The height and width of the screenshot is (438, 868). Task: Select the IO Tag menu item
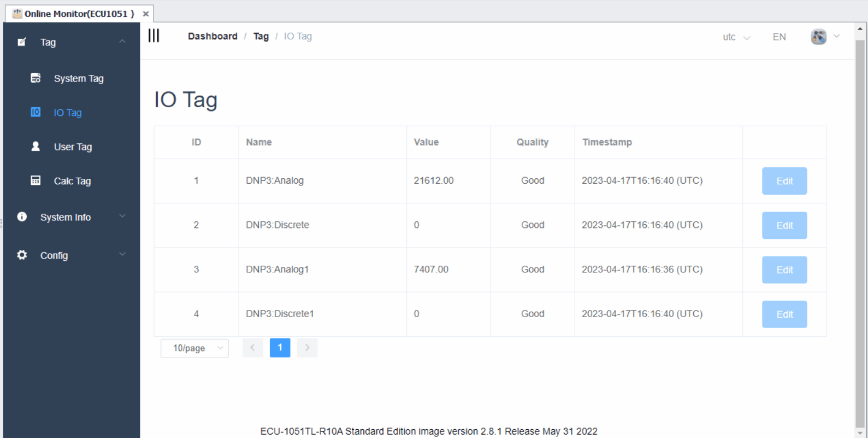tap(72, 113)
